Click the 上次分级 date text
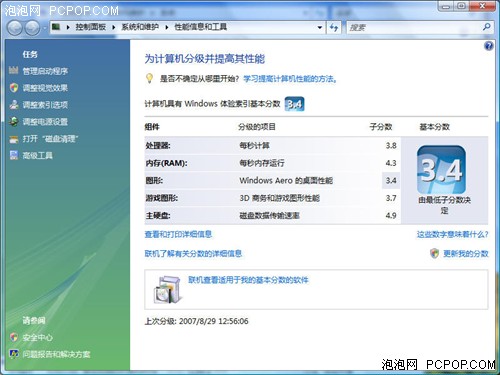This screenshot has height=375, width=500. click(x=196, y=321)
